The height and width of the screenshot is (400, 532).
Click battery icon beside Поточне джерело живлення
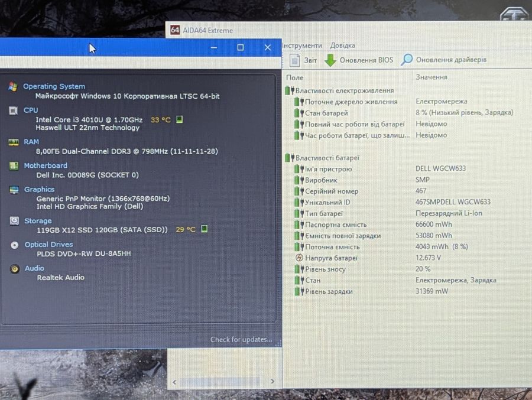click(x=299, y=102)
